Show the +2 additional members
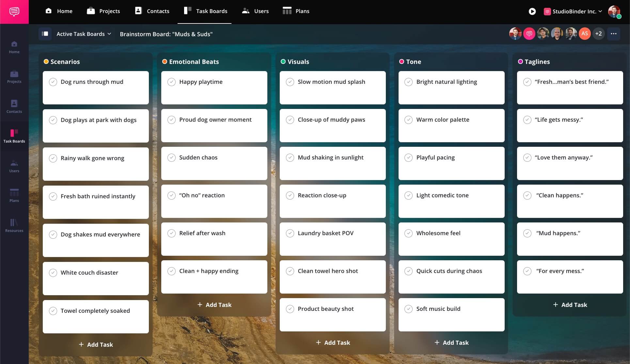The height and width of the screenshot is (364, 630). 598,34
